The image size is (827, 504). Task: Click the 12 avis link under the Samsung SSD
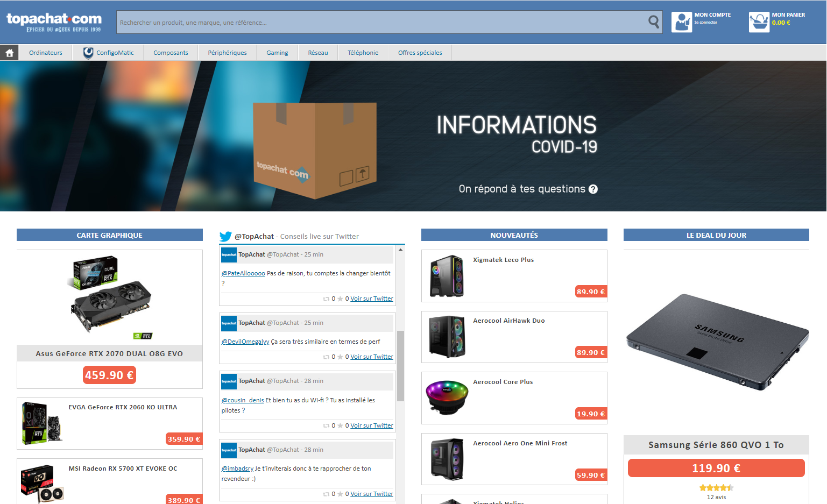tap(716, 496)
